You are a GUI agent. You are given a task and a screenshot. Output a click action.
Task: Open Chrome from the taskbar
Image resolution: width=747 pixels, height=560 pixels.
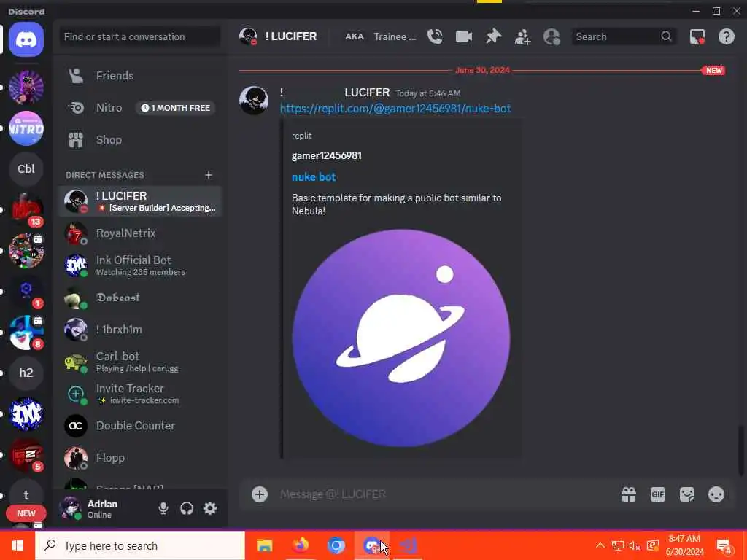pyautogui.click(x=336, y=545)
